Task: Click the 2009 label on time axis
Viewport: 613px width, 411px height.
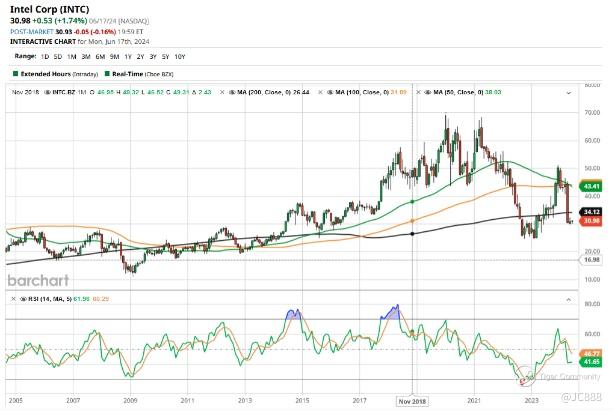Action: tap(130, 400)
